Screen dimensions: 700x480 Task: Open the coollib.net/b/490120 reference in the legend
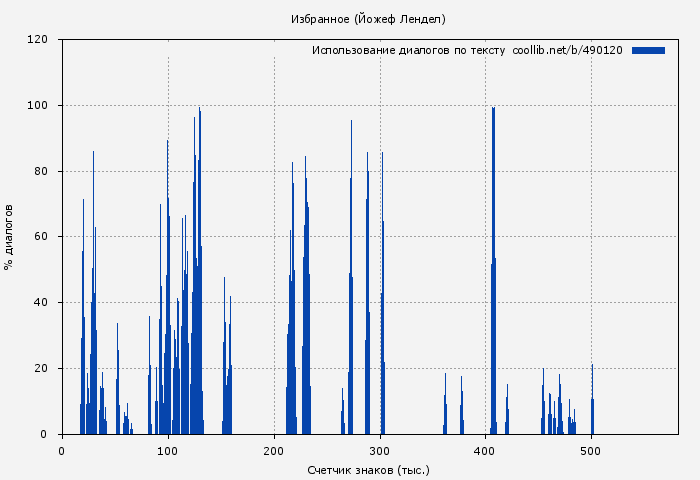pos(567,50)
